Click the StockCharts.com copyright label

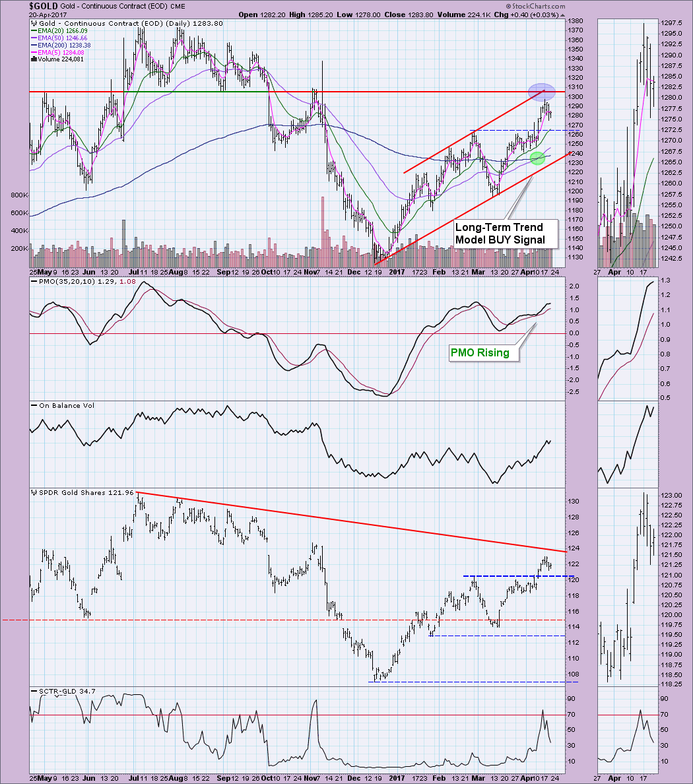pos(535,7)
